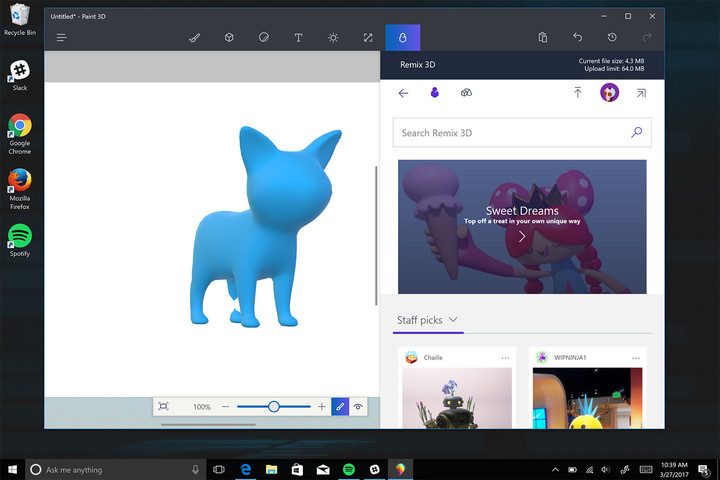
Task: Toggle fit-to-screen canvas view button
Action: [163, 407]
